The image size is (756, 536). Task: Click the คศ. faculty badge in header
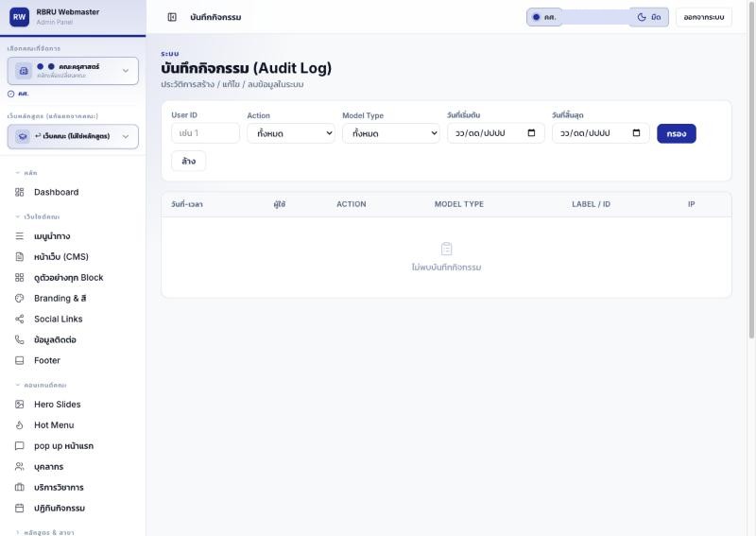pos(544,17)
